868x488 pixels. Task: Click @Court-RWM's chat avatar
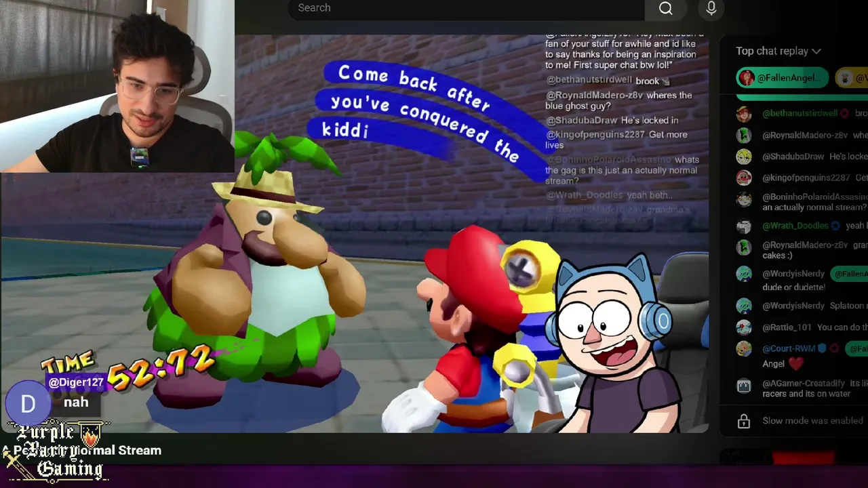pyautogui.click(x=744, y=349)
